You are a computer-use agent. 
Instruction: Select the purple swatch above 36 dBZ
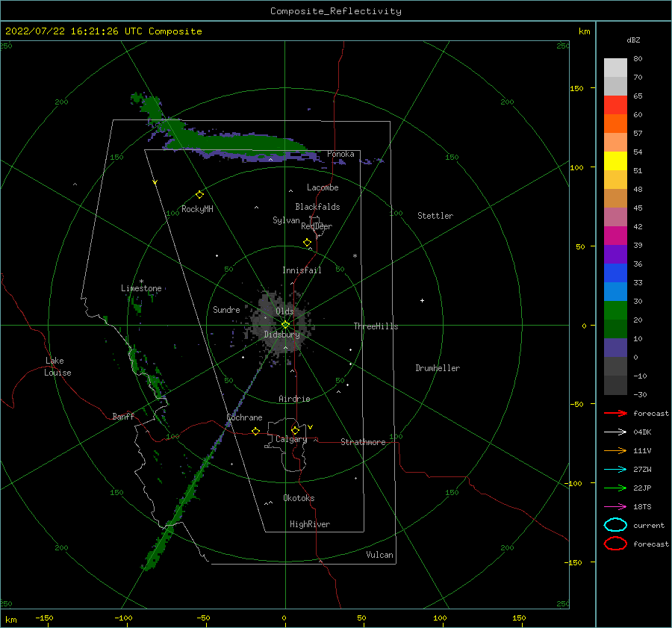click(615, 255)
